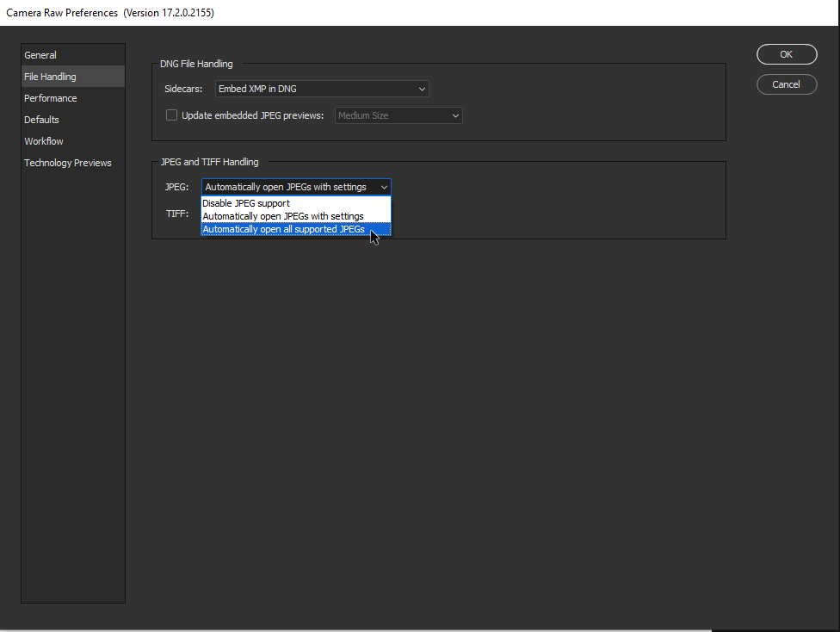Collapse the JPEG handling dropdown
Image resolution: width=840 pixels, height=632 pixels.
[296, 187]
